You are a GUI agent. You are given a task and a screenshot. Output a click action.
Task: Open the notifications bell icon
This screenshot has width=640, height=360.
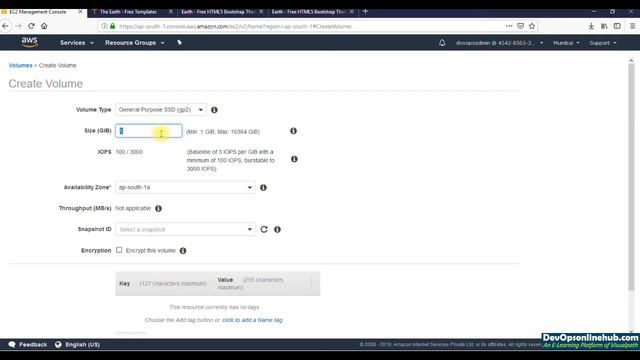click(442, 42)
